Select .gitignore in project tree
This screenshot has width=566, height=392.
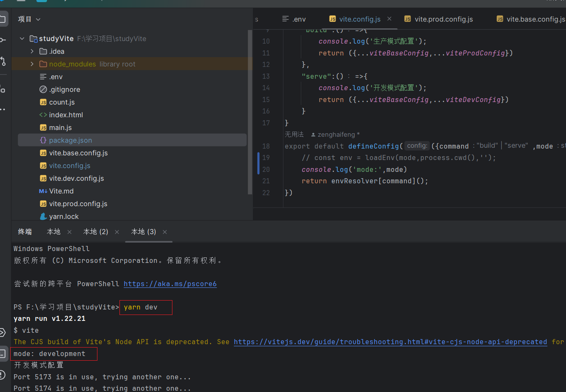coord(64,89)
